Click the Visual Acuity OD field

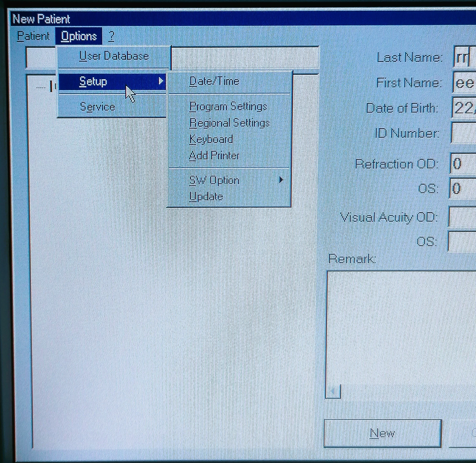(x=462, y=217)
